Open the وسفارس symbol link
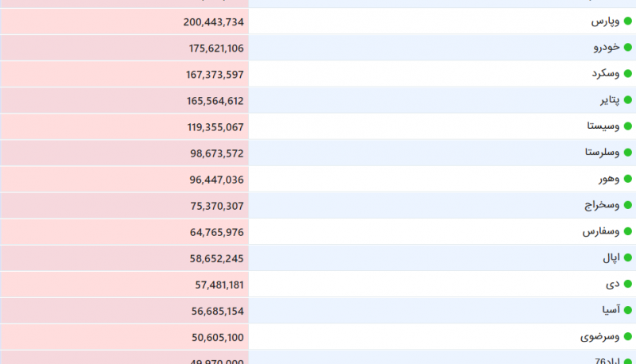Screen dimensions: 636x364 click(601, 231)
